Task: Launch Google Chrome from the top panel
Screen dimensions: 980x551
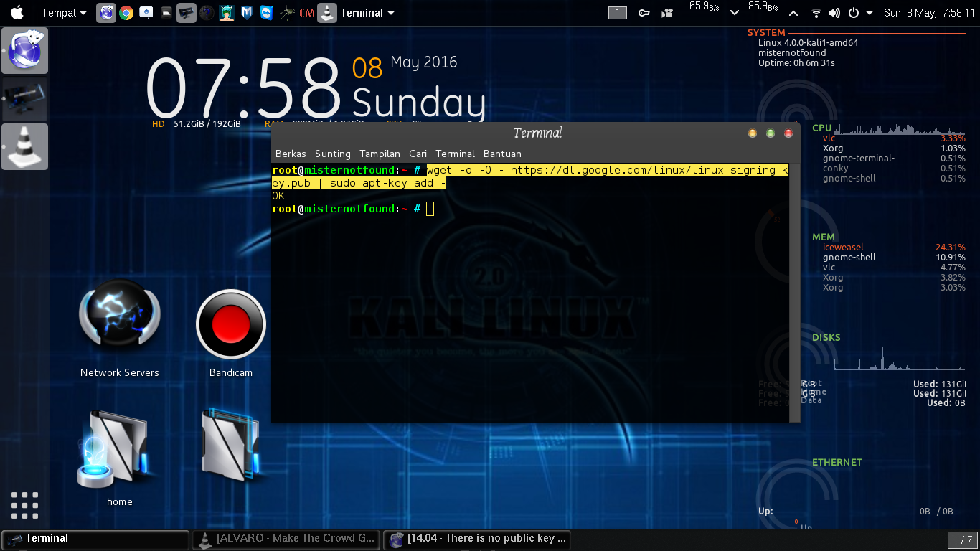Action: [x=126, y=12]
